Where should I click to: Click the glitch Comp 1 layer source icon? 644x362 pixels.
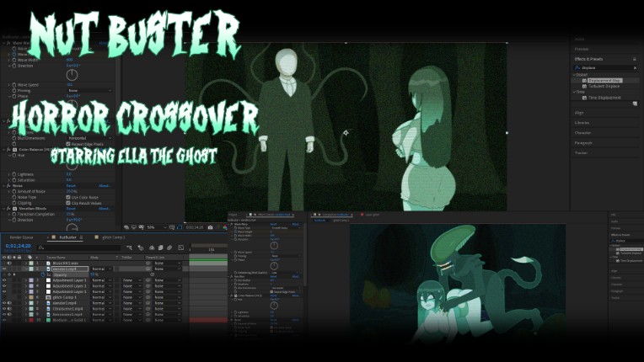click(x=48, y=297)
